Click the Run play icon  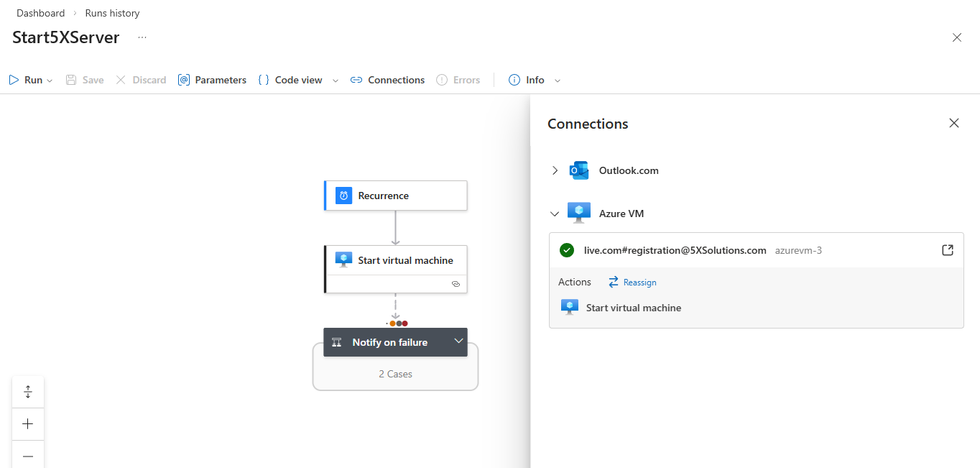click(14, 80)
